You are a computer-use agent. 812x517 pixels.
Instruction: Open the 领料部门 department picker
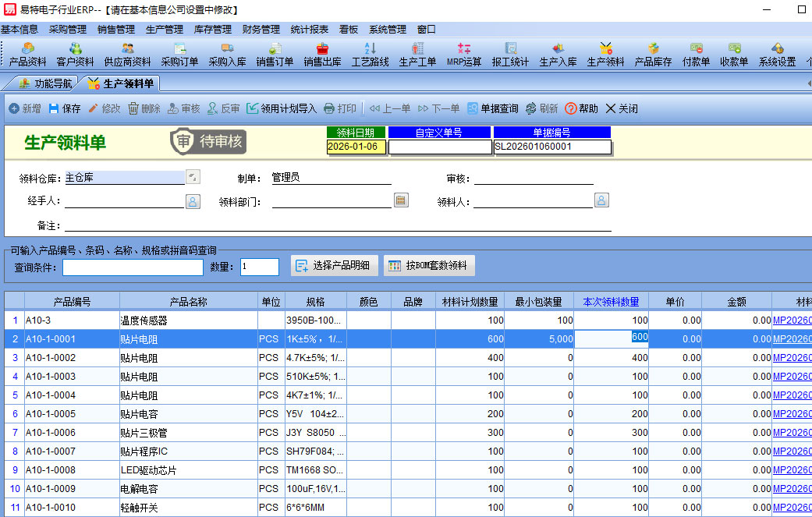[400, 200]
